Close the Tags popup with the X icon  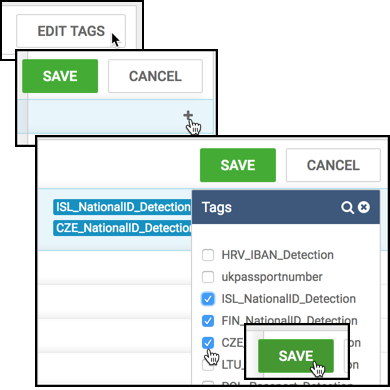[364, 207]
